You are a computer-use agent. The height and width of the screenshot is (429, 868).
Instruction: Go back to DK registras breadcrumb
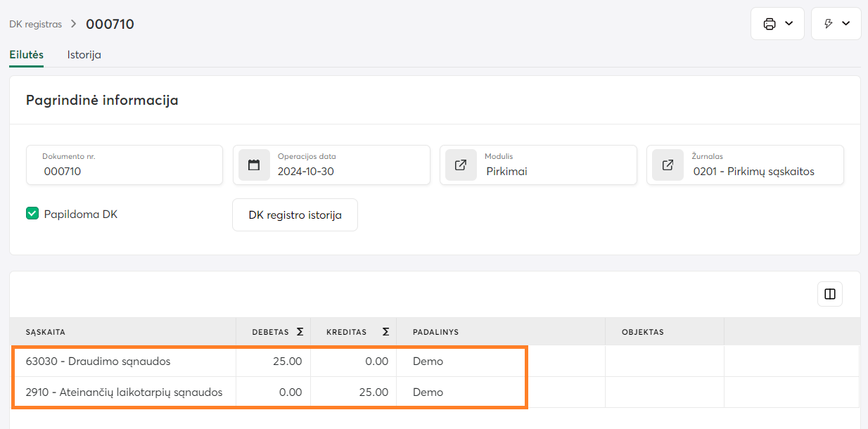(35, 25)
